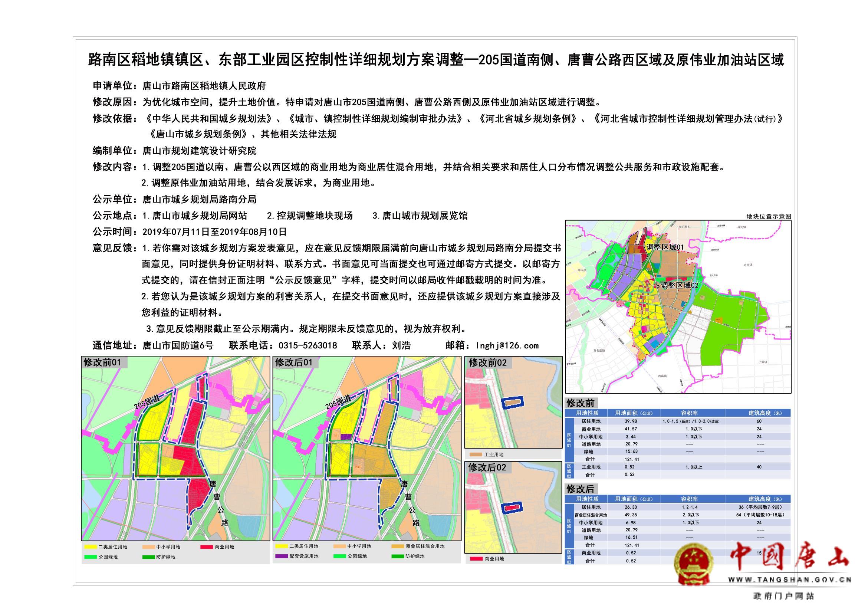The height and width of the screenshot is (614, 868).
Task: Click the 修改依据 label
Action: click(115, 118)
